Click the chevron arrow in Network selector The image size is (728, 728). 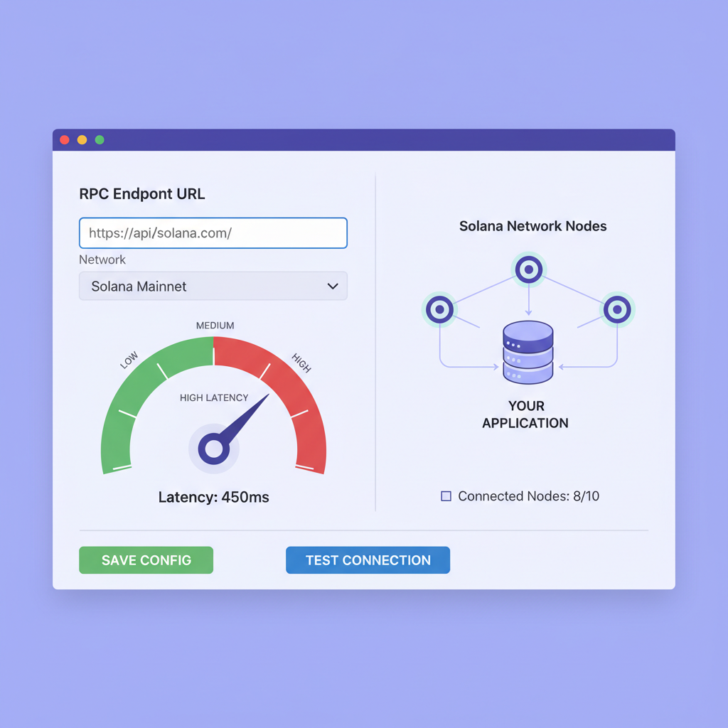(332, 287)
